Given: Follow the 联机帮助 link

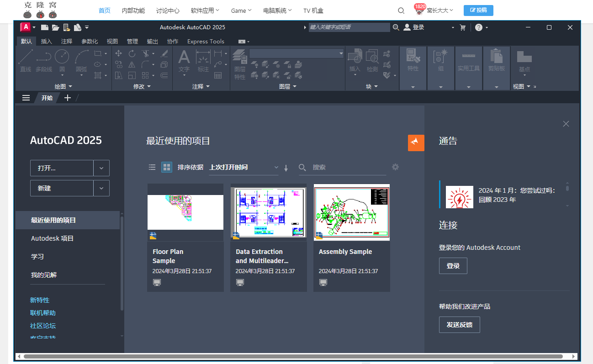Looking at the screenshot, I should [43, 313].
